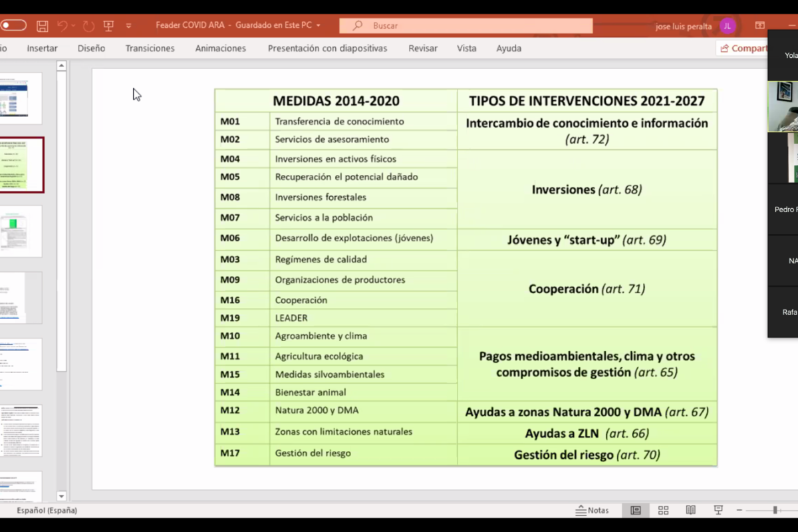Open Presentación con diapositivas tab
The width and height of the screenshot is (798, 532).
tap(327, 48)
